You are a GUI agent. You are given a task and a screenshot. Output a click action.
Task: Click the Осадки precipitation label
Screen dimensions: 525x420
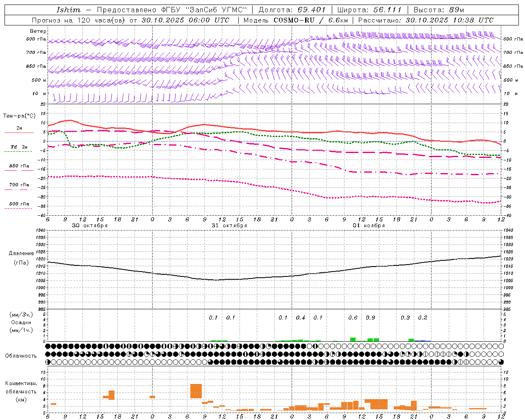tap(21, 322)
